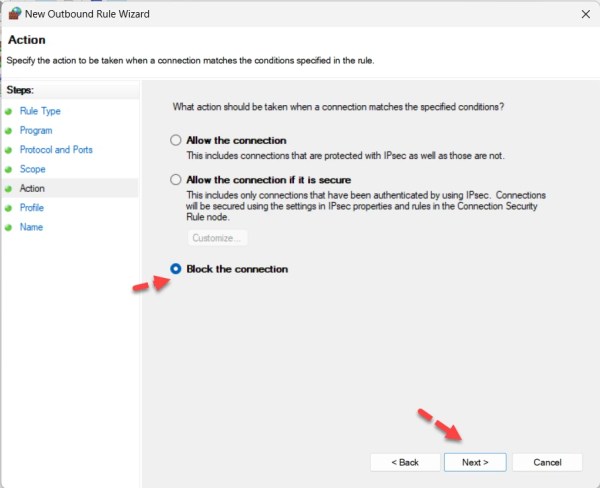Click the green bullet beside Protocol and Ports
The height and width of the screenshot is (488, 600).
click(8, 150)
